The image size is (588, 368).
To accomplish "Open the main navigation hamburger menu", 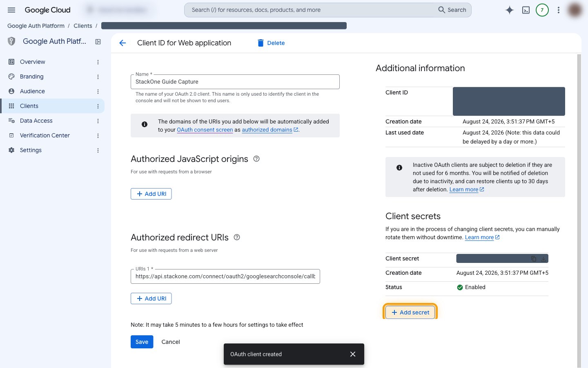I will 11,10.
